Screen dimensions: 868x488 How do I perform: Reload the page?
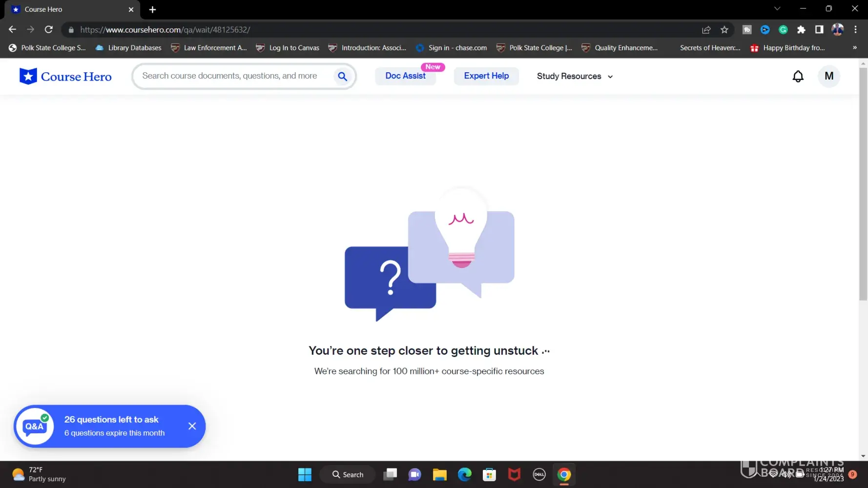tap(49, 30)
